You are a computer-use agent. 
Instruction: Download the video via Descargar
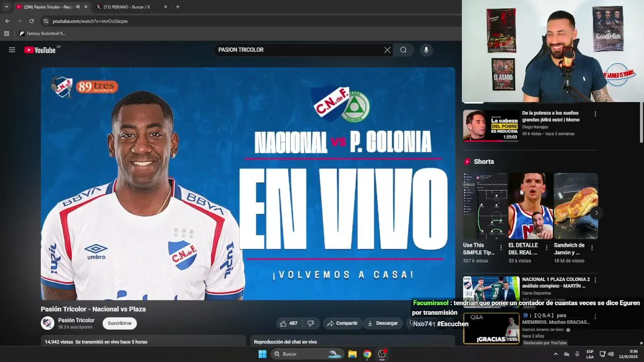[x=383, y=323]
